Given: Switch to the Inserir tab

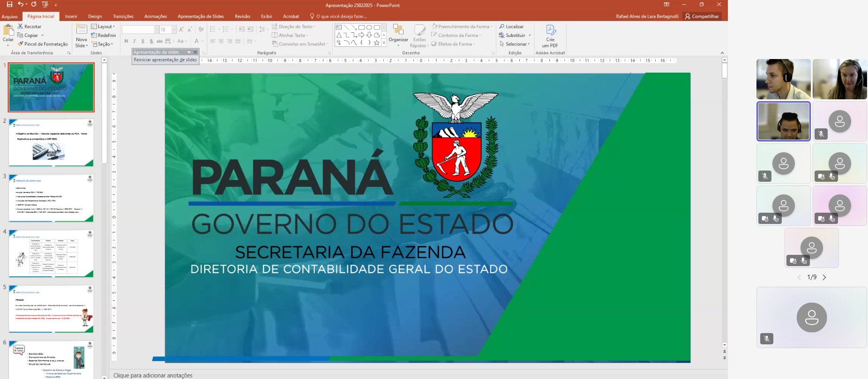Looking at the screenshot, I should point(71,16).
